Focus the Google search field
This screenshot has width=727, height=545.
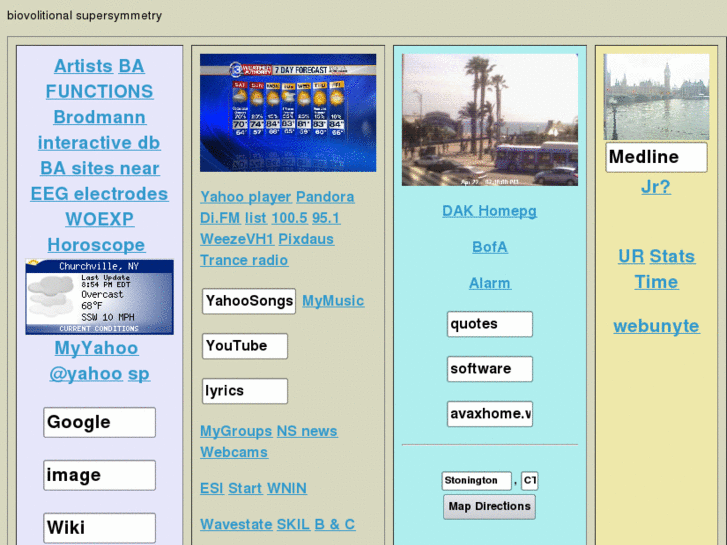pos(100,422)
